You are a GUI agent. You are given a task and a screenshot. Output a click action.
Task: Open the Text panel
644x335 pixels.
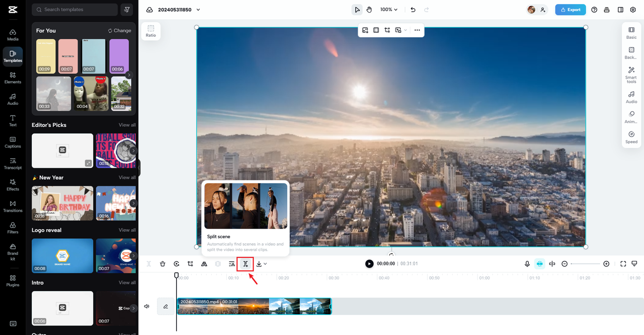click(13, 120)
